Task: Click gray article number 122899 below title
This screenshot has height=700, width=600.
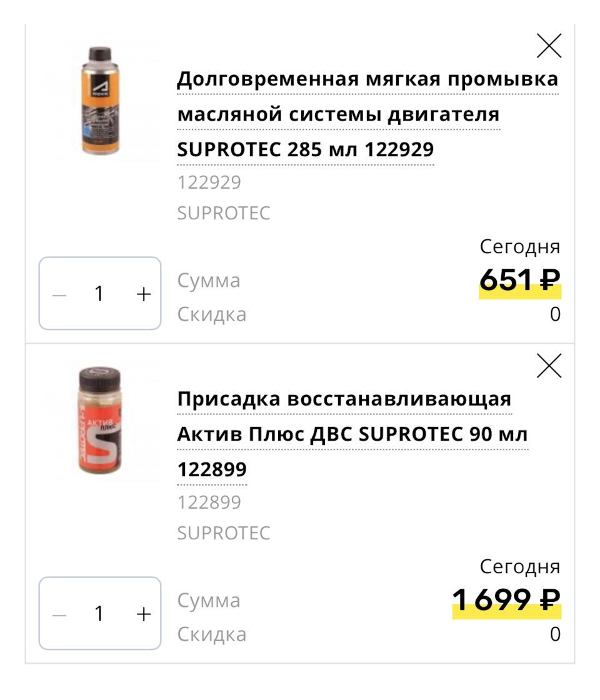Action: click(x=209, y=502)
